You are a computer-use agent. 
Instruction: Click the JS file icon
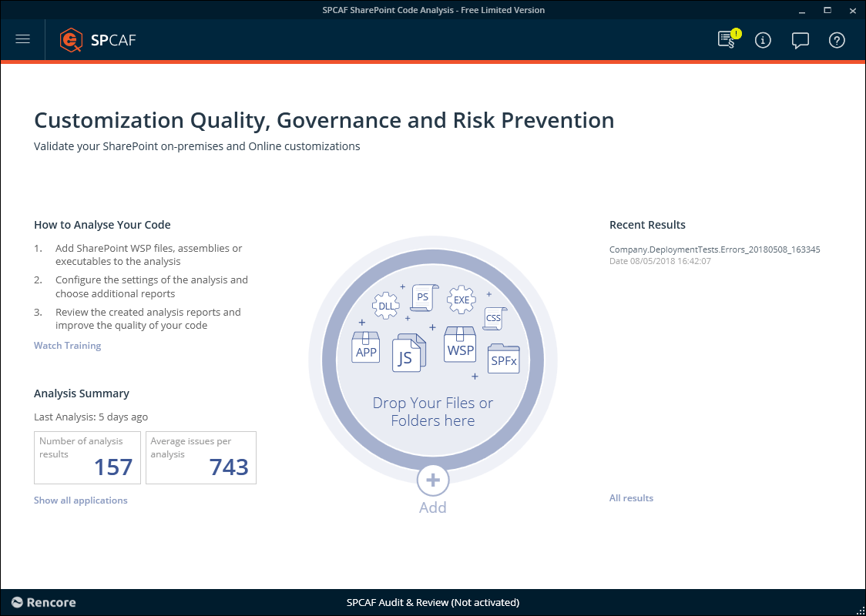(x=408, y=353)
